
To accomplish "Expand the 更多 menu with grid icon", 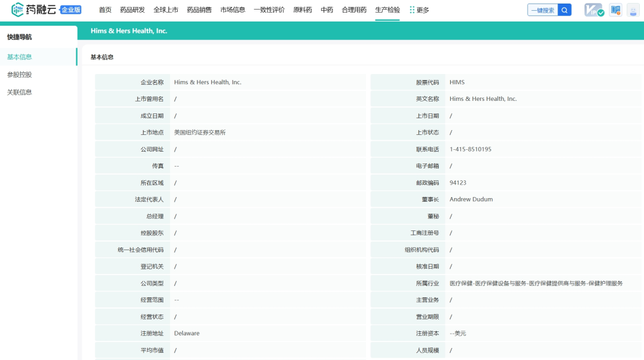I will point(419,10).
